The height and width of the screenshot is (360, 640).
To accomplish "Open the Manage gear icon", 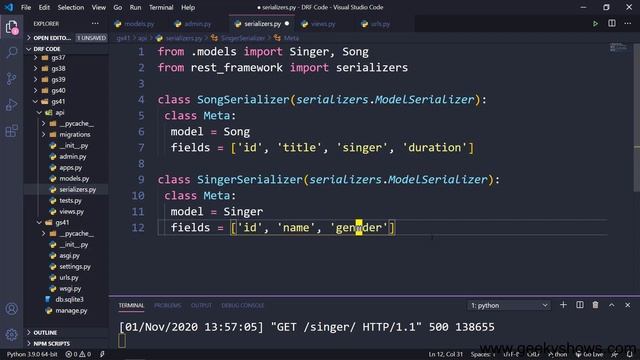I will tap(12, 335).
